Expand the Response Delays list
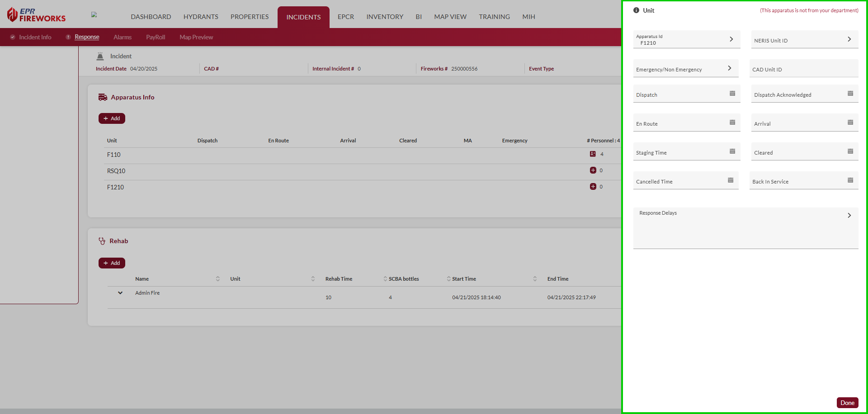Image resolution: width=868 pixels, height=414 pixels. click(x=849, y=216)
